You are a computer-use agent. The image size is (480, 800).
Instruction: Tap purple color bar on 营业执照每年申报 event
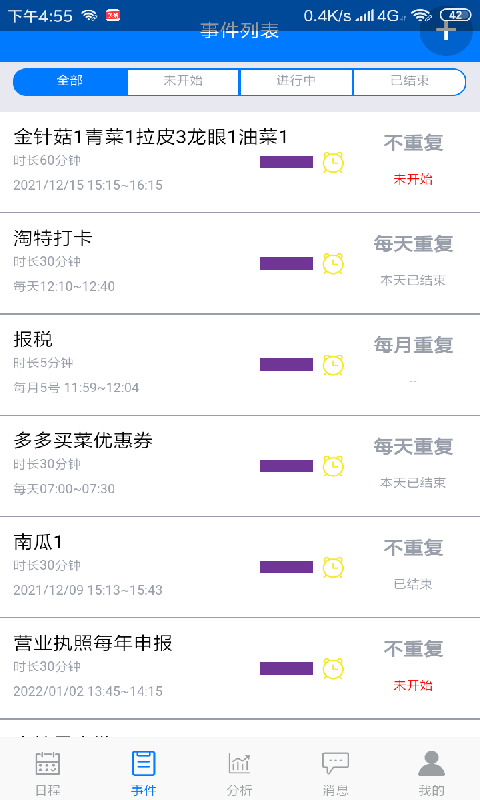[x=286, y=668]
